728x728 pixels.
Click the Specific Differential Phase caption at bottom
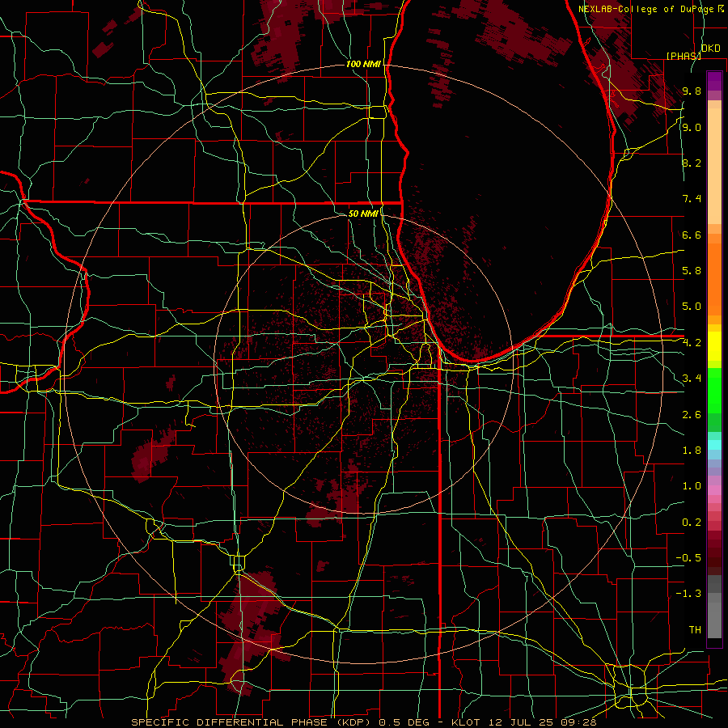point(363,722)
